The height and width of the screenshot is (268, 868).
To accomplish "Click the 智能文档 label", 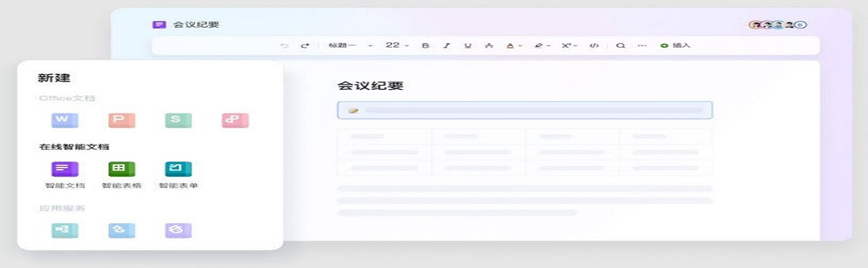I will [65, 186].
